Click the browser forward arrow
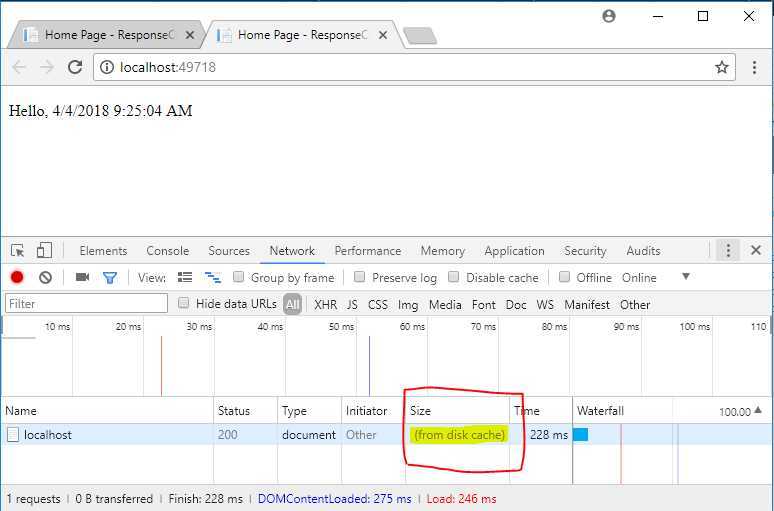The height and width of the screenshot is (511, 774). 47,67
